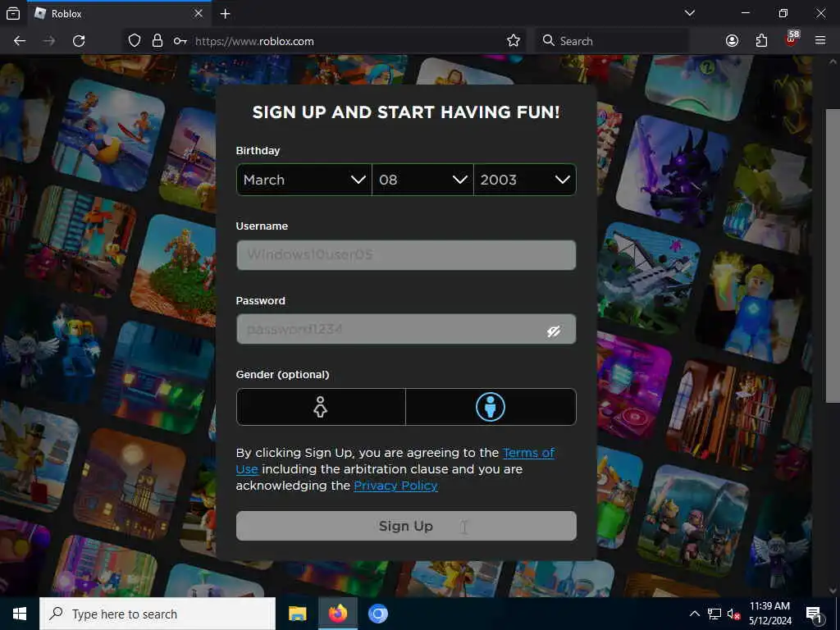The width and height of the screenshot is (840, 630).
Task: Click the Username input field
Action: [406, 255]
